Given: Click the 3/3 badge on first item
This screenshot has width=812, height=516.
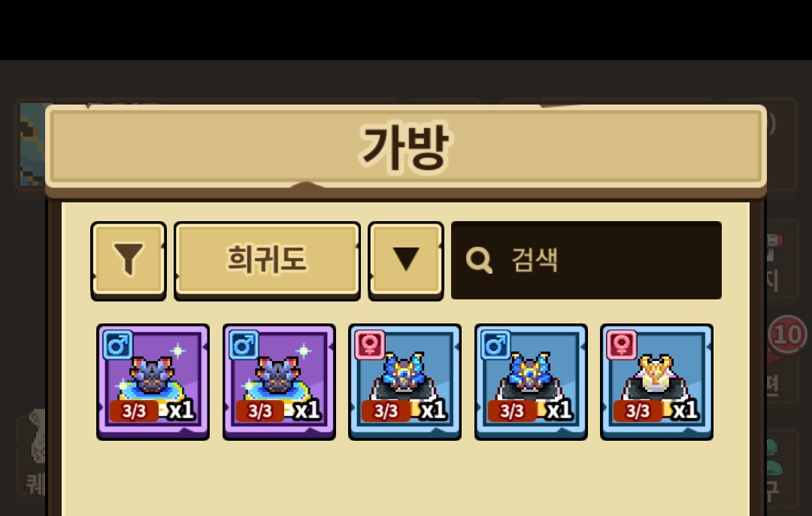Looking at the screenshot, I should (134, 411).
